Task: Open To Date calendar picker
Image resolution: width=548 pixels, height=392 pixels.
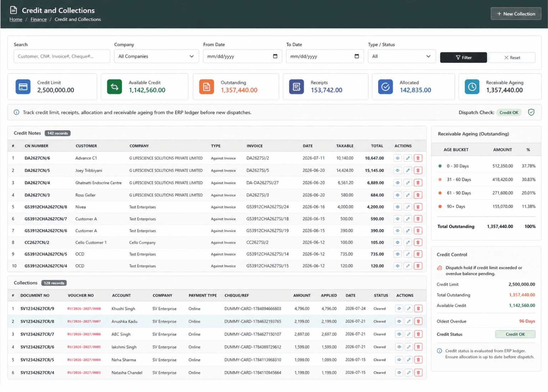Action: (x=357, y=56)
